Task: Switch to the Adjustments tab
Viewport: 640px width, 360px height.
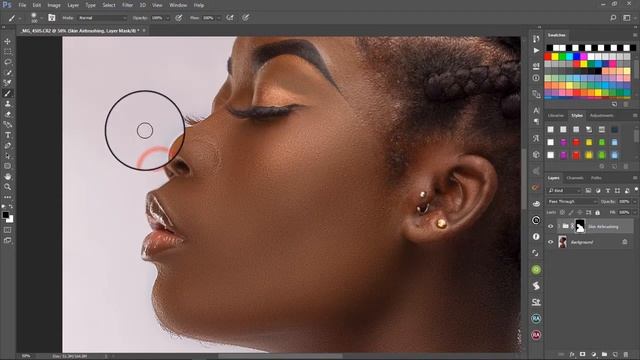Action: (602, 116)
